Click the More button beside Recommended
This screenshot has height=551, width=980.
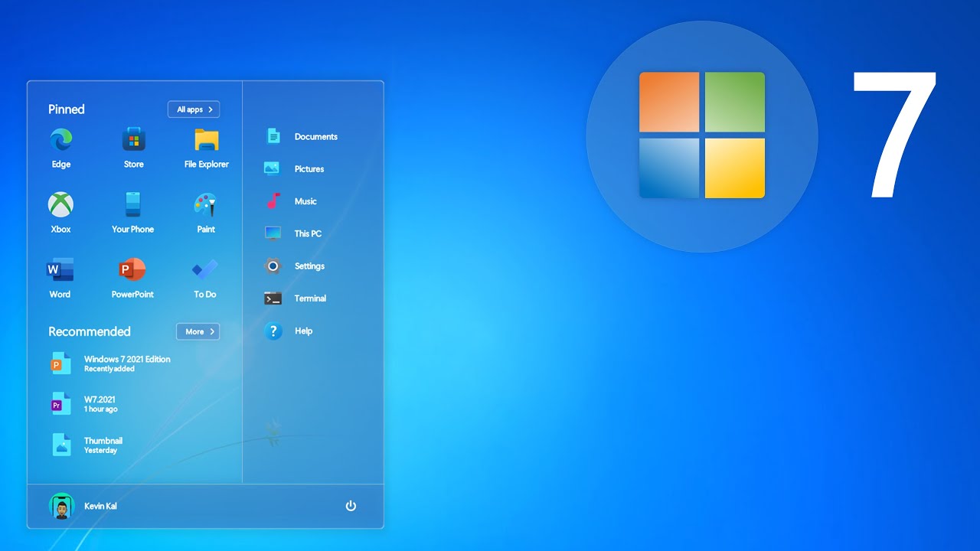pyautogui.click(x=198, y=331)
